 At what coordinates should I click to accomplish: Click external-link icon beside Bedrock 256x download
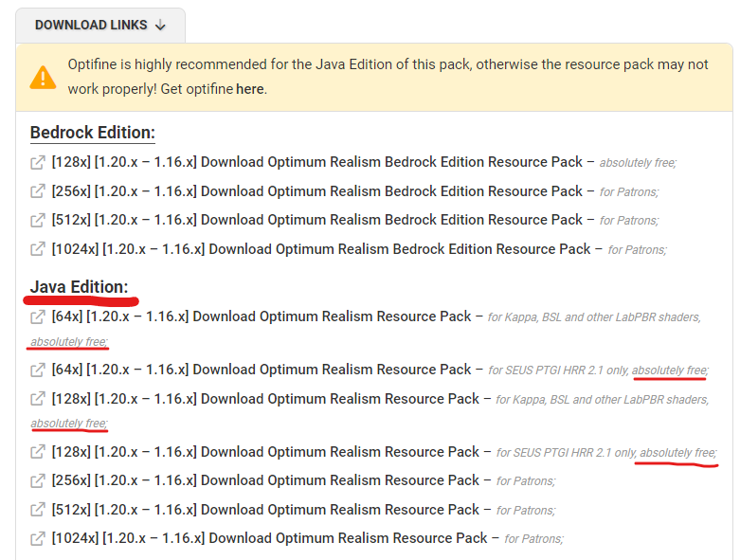38,191
